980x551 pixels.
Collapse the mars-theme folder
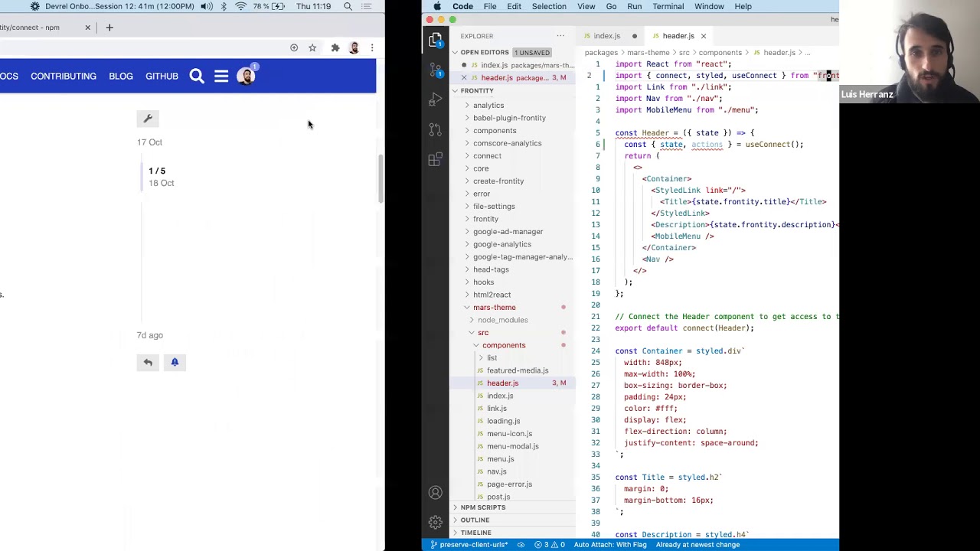pos(494,308)
